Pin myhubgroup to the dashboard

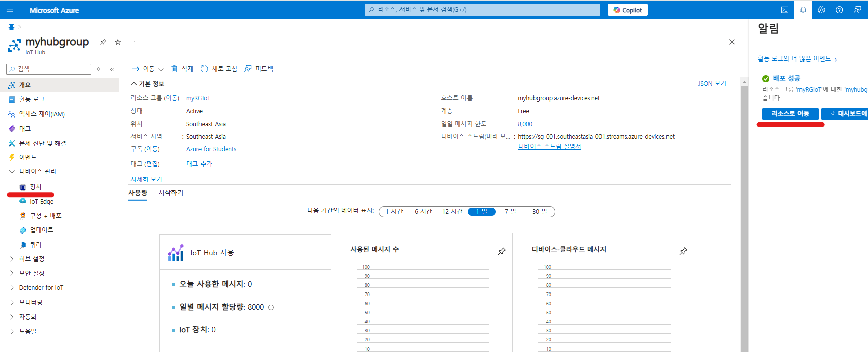103,42
